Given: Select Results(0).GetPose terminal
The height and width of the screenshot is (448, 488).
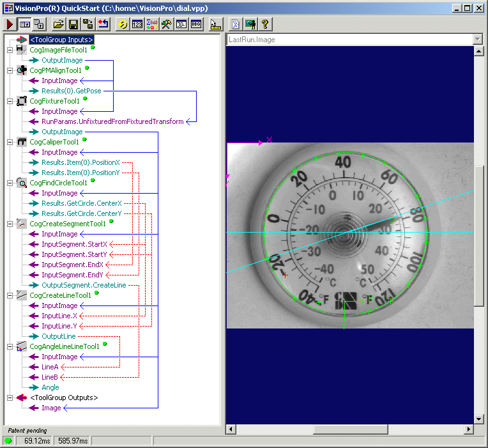Looking at the screenshot, I should pos(72,91).
